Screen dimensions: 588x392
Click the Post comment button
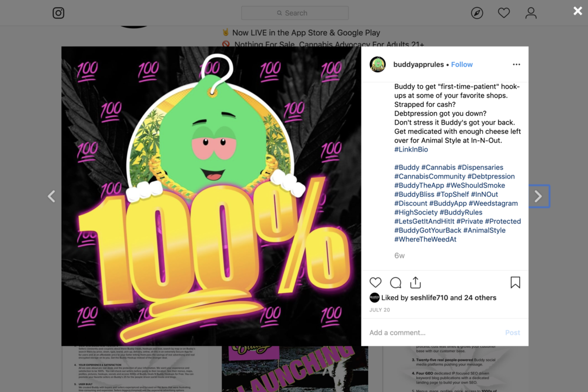512,333
